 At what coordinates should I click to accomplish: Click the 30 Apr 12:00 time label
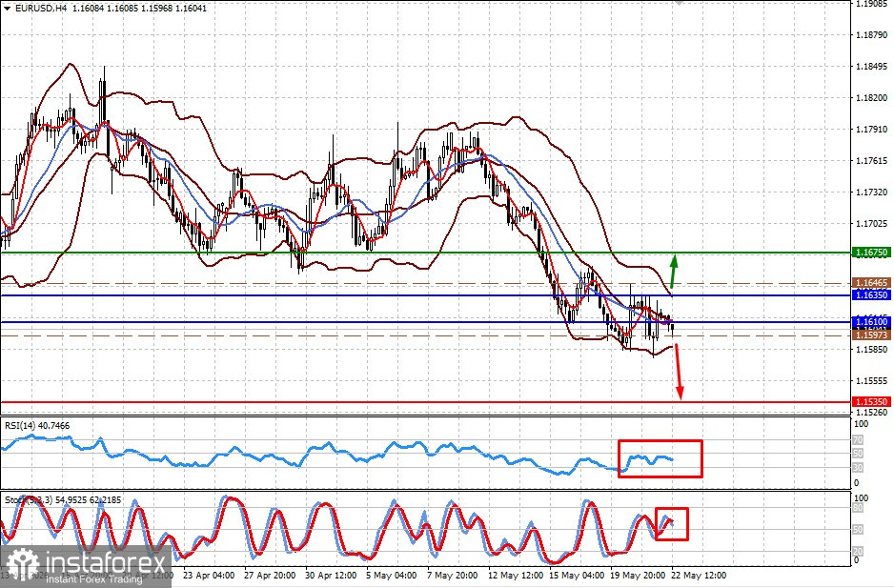pos(331,576)
